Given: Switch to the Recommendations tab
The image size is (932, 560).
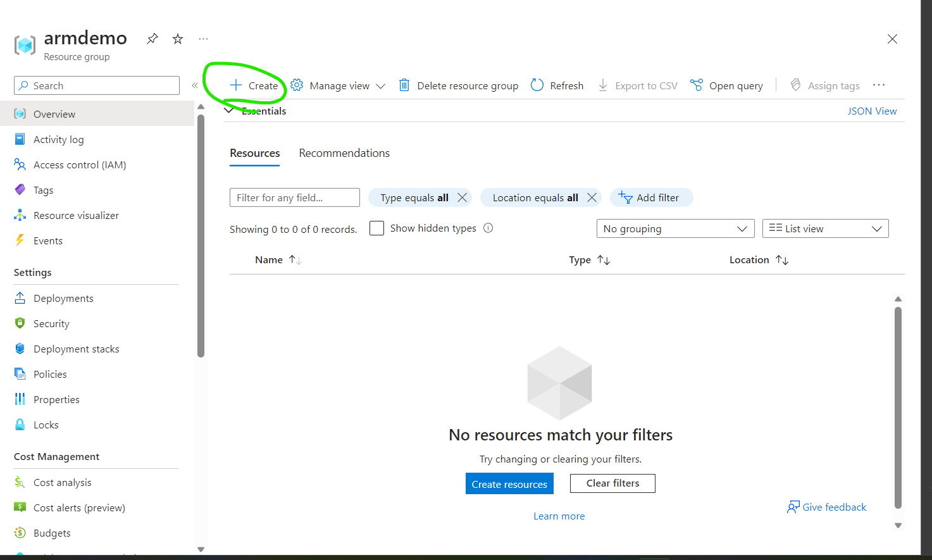Looking at the screenshot, I should tap(344, 153).
